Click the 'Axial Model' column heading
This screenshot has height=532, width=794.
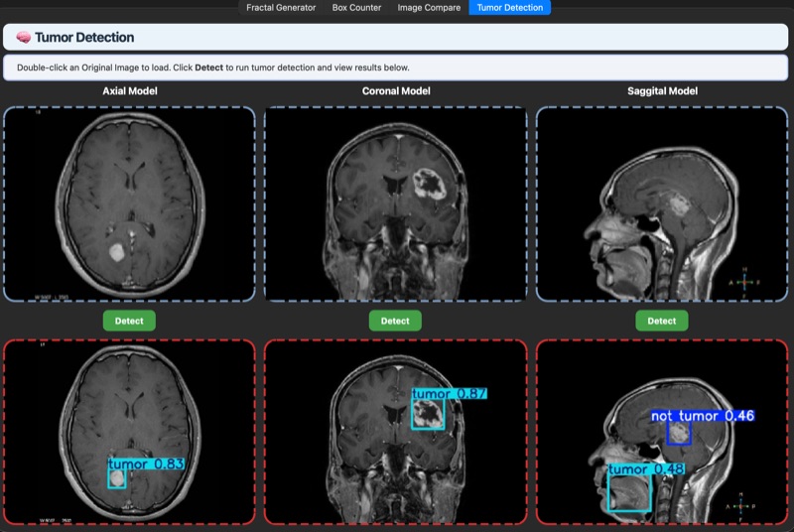coord(130,91)
